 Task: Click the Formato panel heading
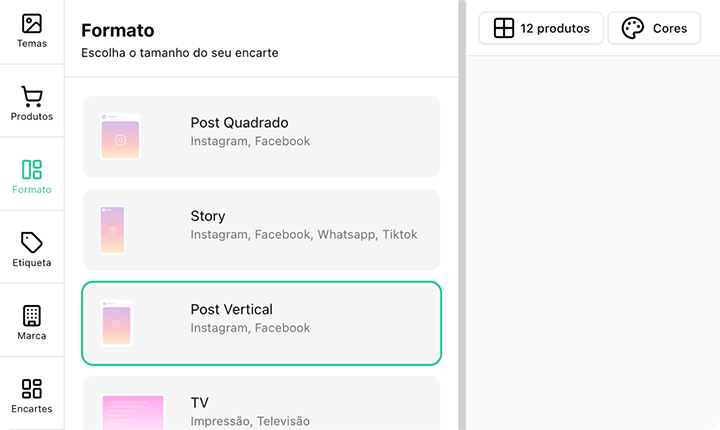117,31
